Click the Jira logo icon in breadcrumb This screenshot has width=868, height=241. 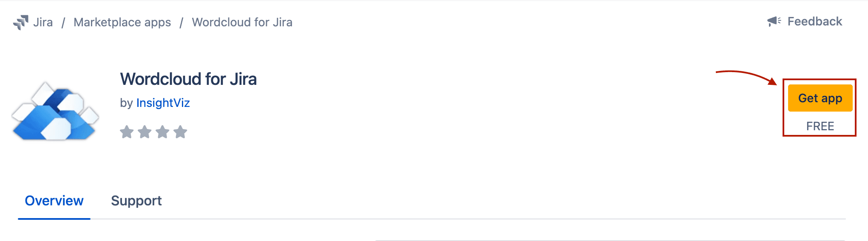(x=21, y=22)
